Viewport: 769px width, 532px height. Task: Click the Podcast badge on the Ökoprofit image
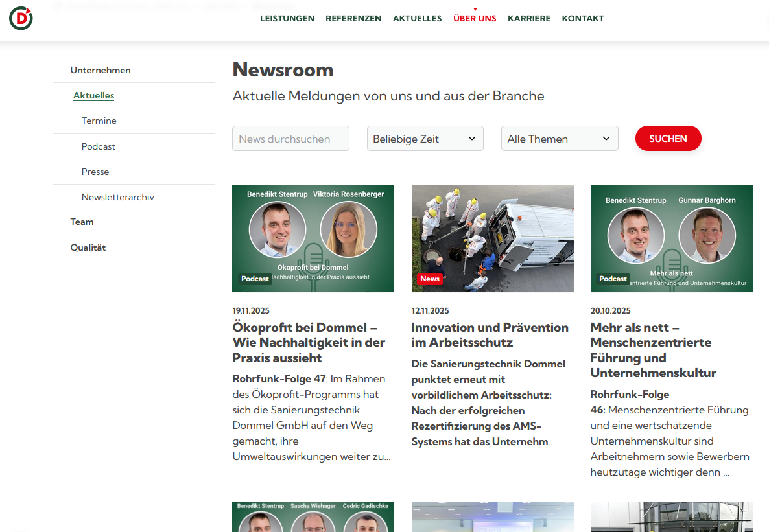(x=255, y=279)
